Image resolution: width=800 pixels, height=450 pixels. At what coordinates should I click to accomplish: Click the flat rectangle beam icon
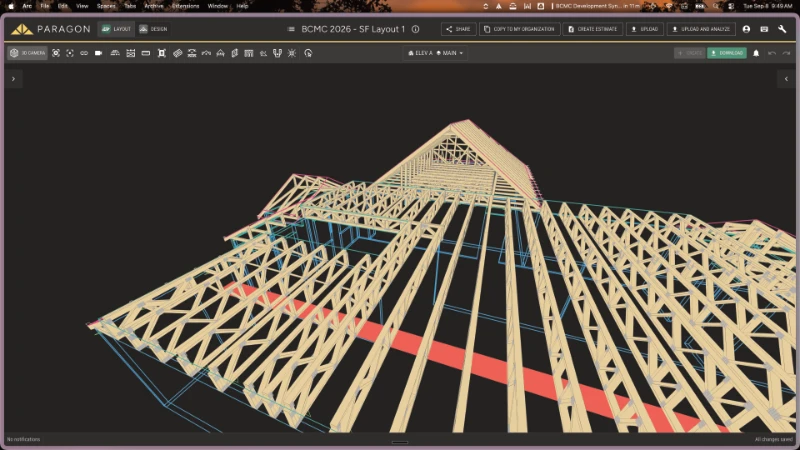(x=146, y=53)
